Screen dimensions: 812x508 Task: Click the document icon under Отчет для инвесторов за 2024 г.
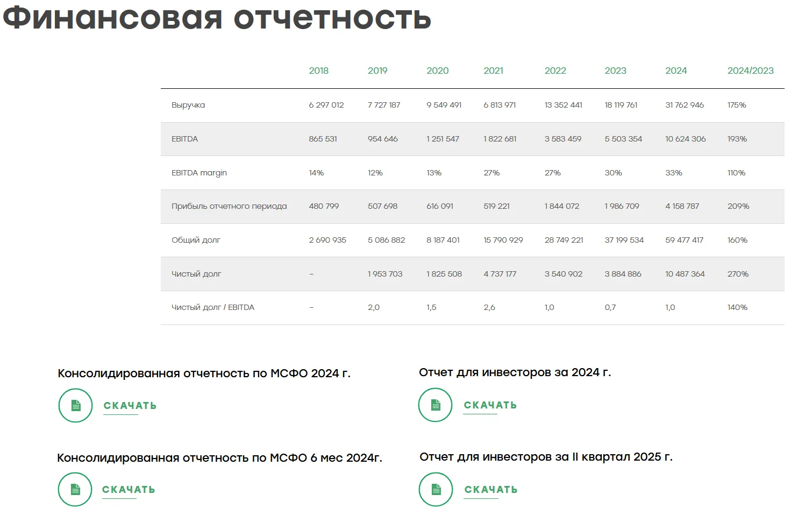pos(436,405)
